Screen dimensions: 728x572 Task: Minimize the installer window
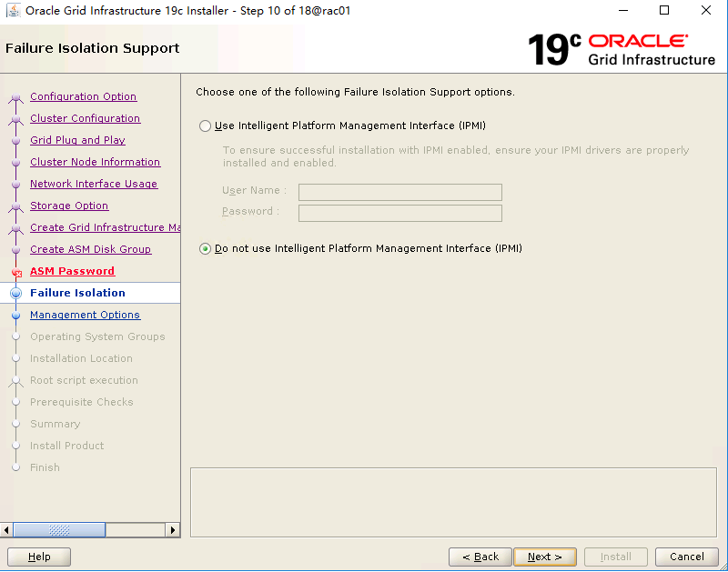tap(623, 10)
